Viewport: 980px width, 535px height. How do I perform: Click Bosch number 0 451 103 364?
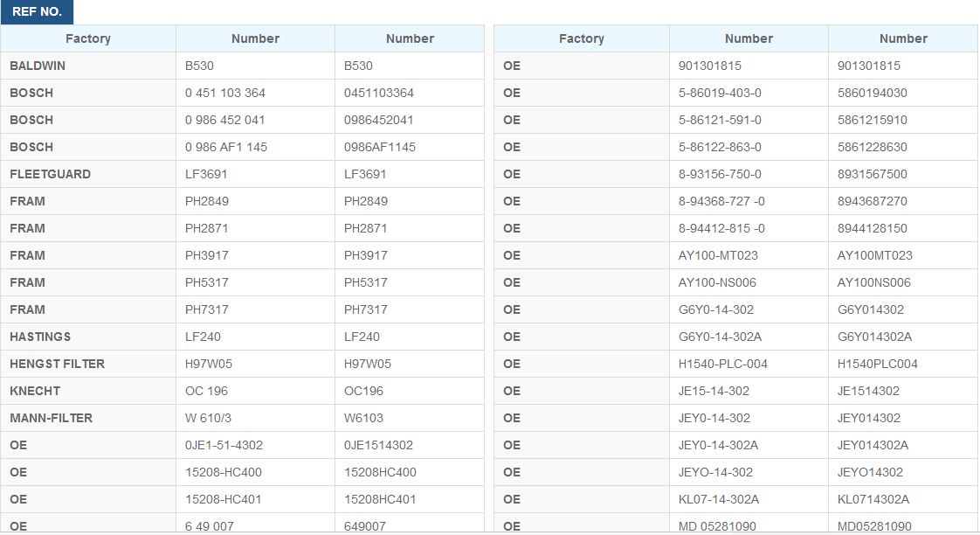225,93
